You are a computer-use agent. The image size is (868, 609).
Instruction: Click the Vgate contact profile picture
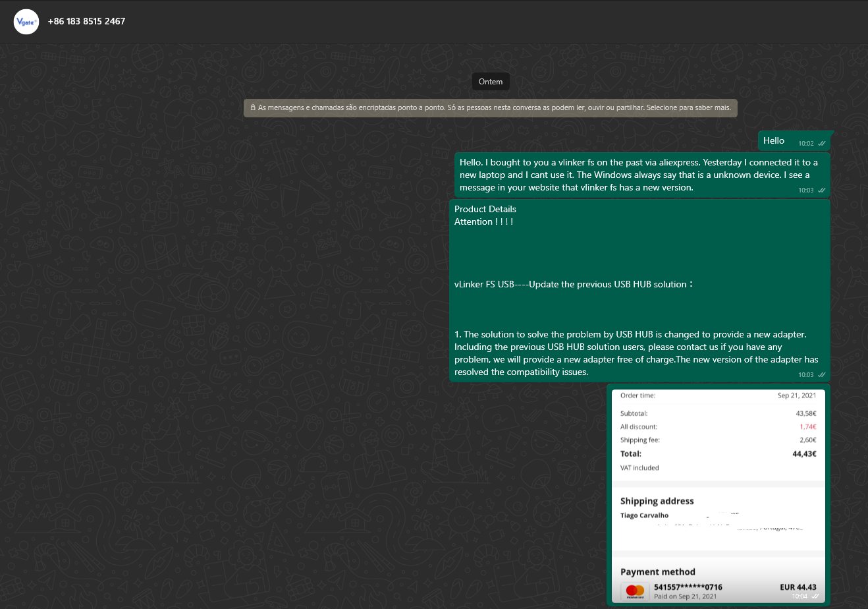pos(26,21)
